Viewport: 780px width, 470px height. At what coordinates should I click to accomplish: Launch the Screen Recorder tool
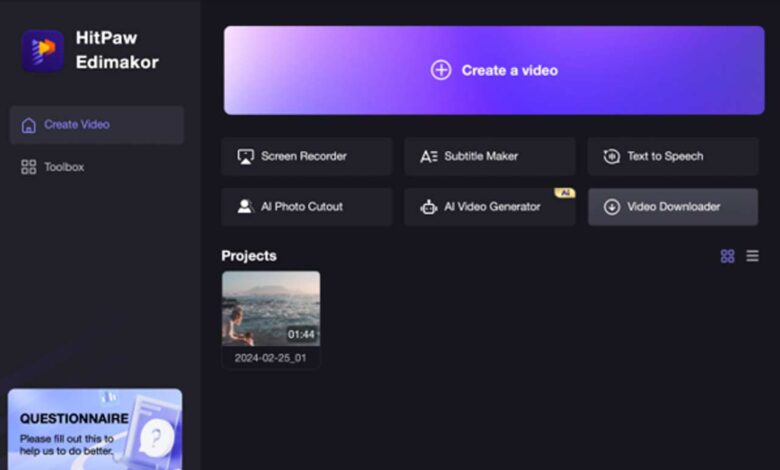[x=306, y=156]
